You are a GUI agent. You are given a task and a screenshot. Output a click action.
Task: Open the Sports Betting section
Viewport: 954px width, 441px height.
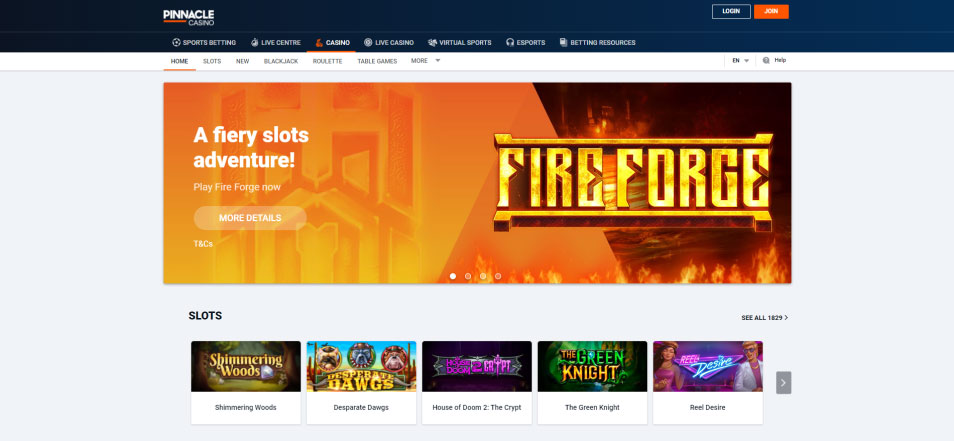coord(204,43)
